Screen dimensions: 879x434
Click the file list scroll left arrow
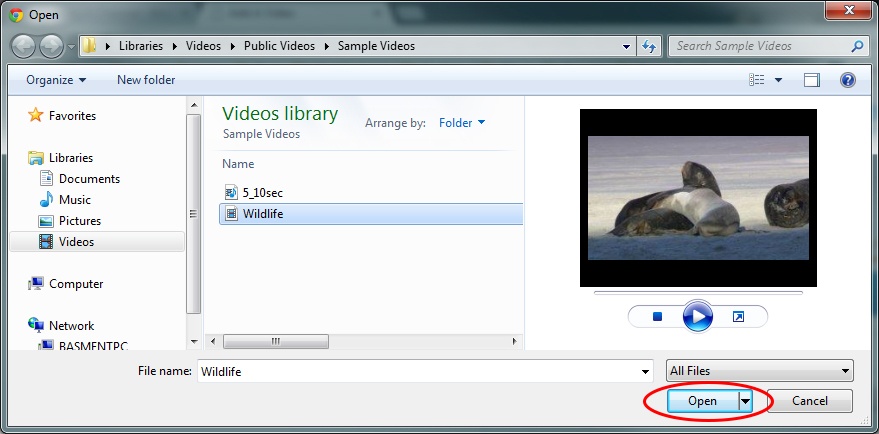pos(213,341)
